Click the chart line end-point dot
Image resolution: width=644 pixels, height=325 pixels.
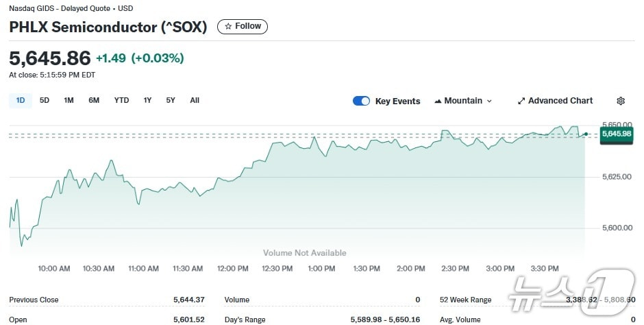586,134
